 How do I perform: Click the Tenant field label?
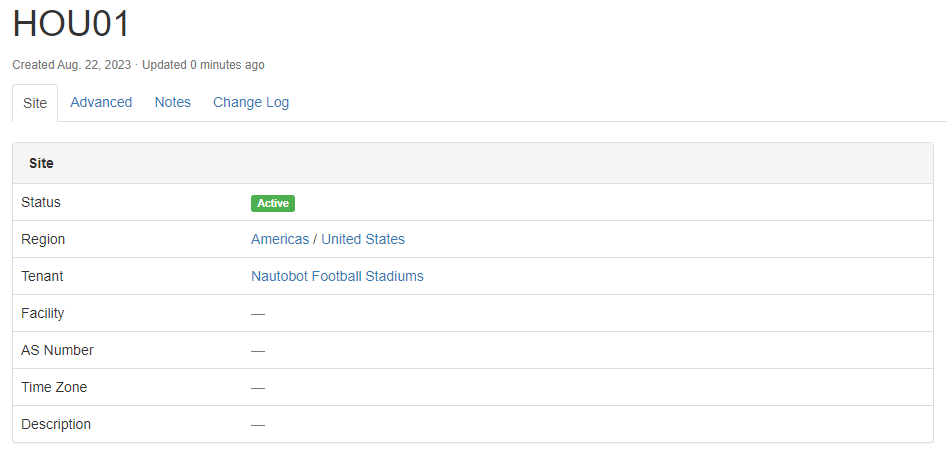coord(42,276)
